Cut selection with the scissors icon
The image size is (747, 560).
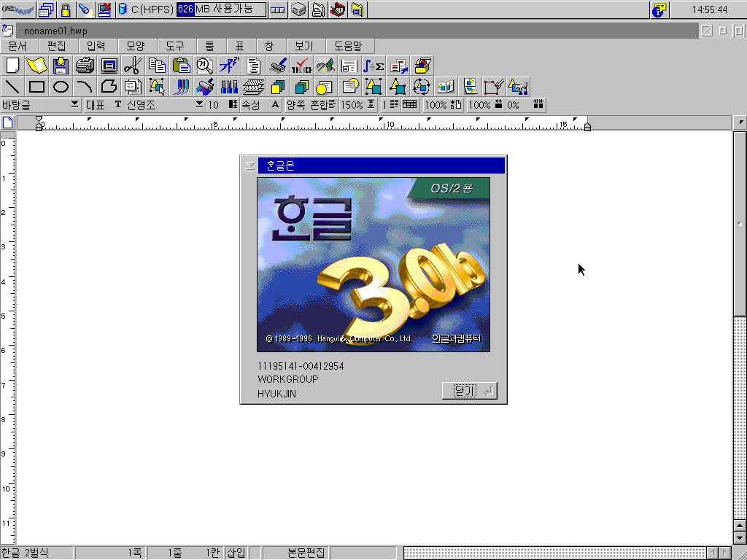[x=133, y=65]
